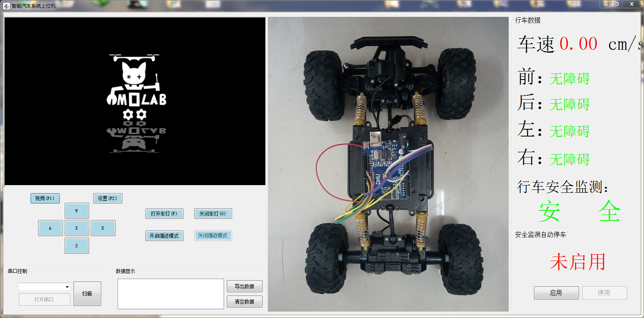Click inside the 数据显示 text box
The height and width of the screenshot is (318, 644).
(171, 294)
